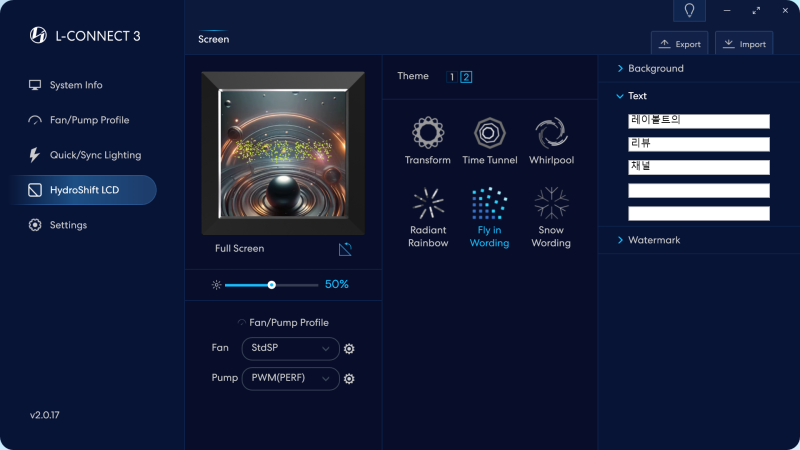Screen dimensions: 800x450
Task: Click the fifth empty text field
Action: point(698,213)
